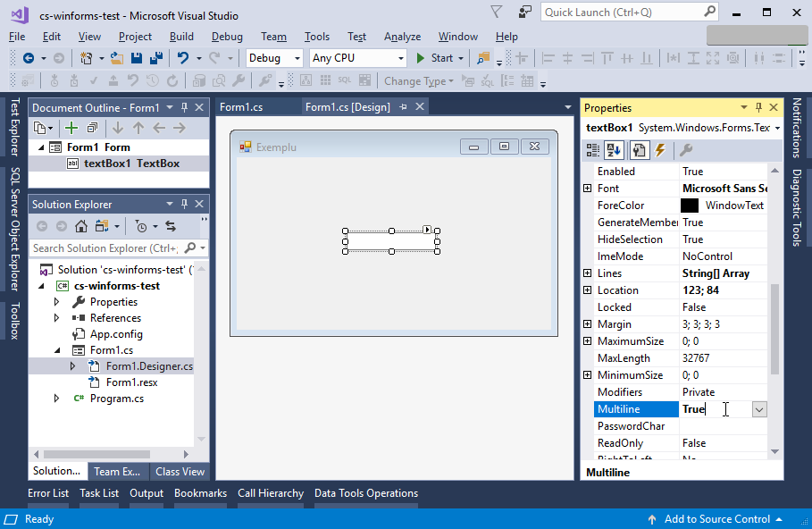812x529 pixels.
Task: Pin the Properties panel
Action: [x=758, y=107]
